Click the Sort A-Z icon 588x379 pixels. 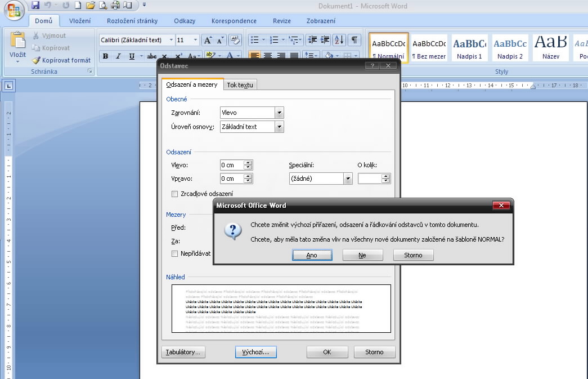(339, 40)
